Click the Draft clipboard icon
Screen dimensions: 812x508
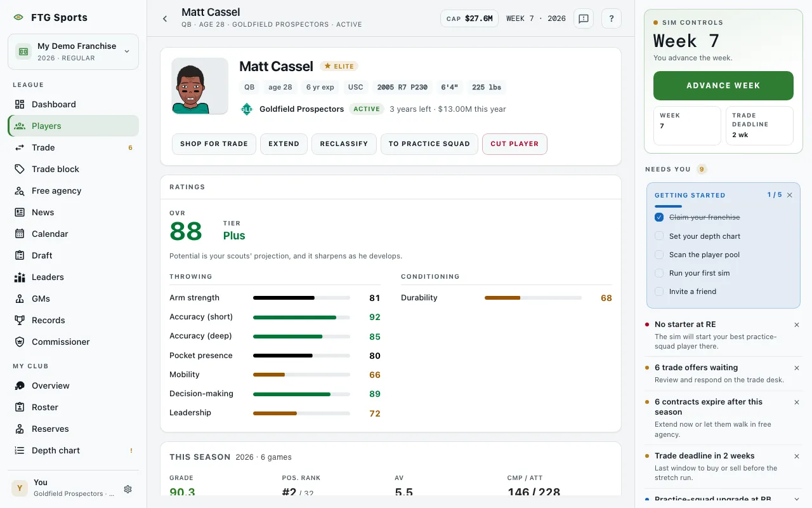20,255
